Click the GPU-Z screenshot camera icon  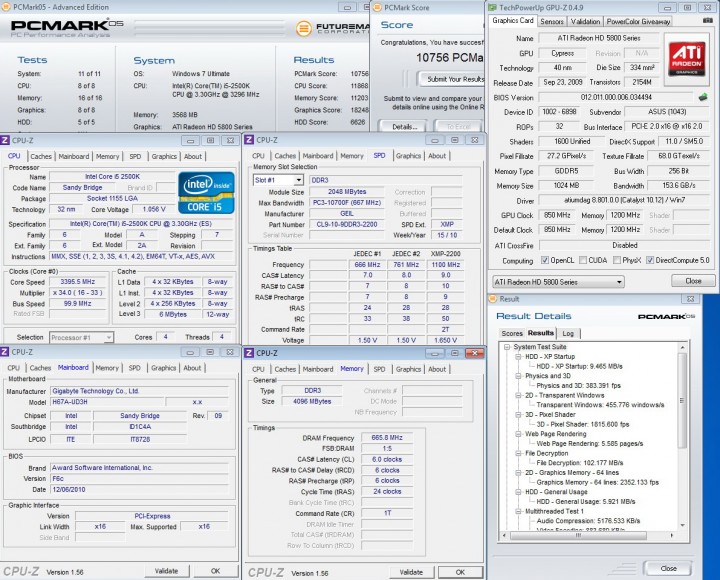(x=708, y=21)
